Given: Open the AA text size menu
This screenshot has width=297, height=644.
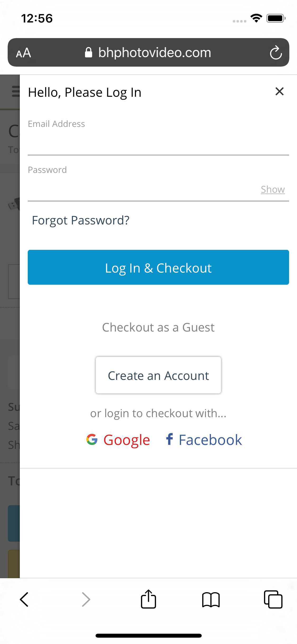Looking at the screenshot, I should tap(23, 53).
